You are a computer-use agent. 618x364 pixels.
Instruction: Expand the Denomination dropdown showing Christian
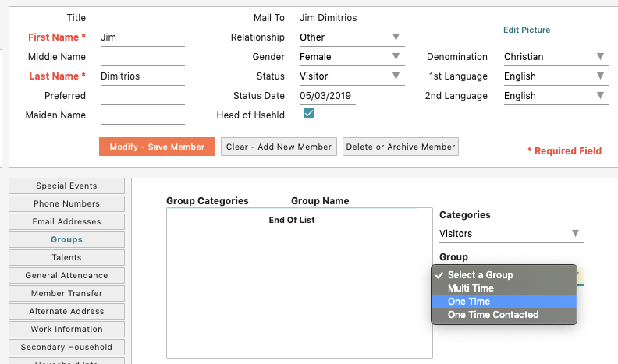(x=556, y=57)
